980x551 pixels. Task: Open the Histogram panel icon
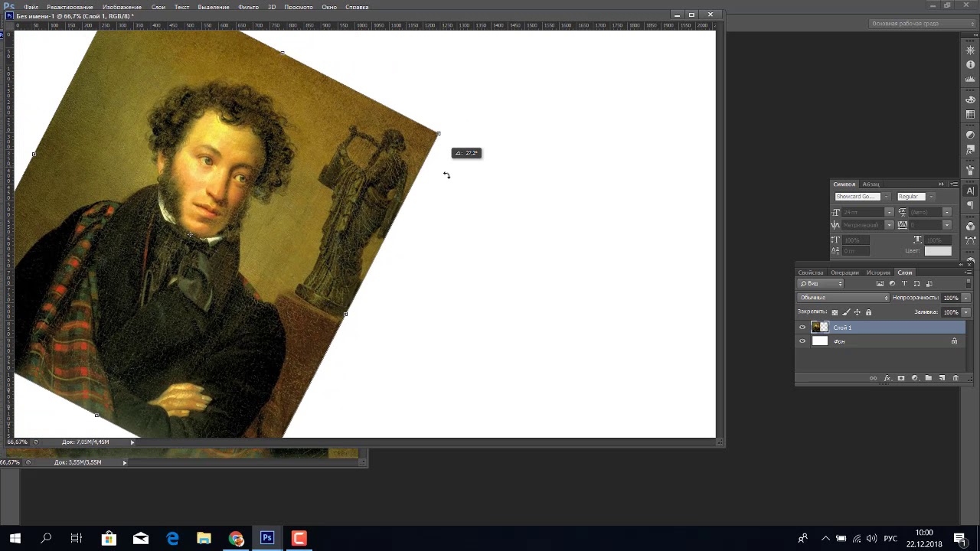[971, 80]
